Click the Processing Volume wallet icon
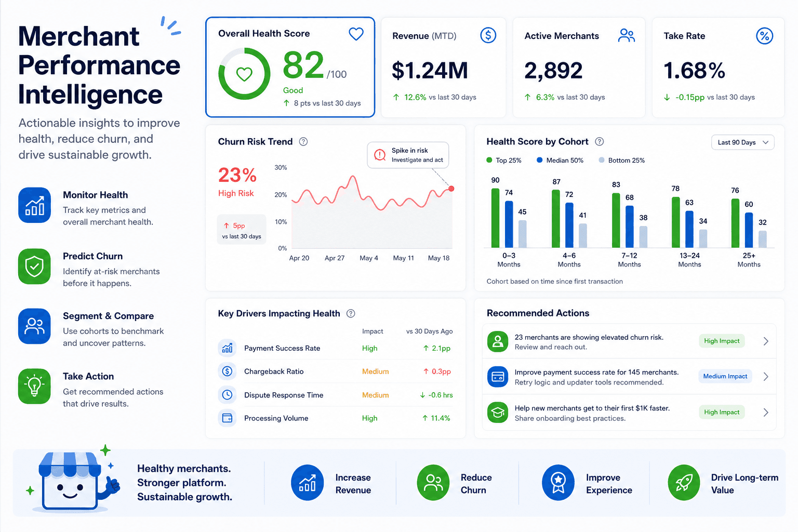This screenshot has height=532, width=798. point(227,418)
